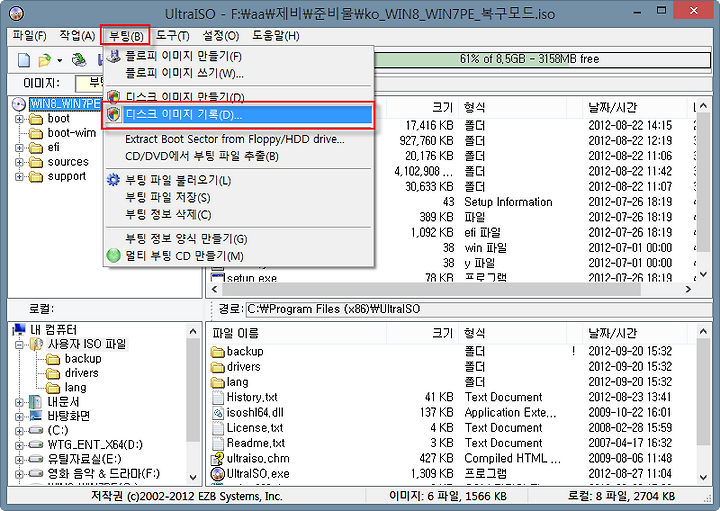This screenshot has height=511, width=720.
Task: Choose 부팅 파일 저장(S) menu entry
Action: [239, 197]
